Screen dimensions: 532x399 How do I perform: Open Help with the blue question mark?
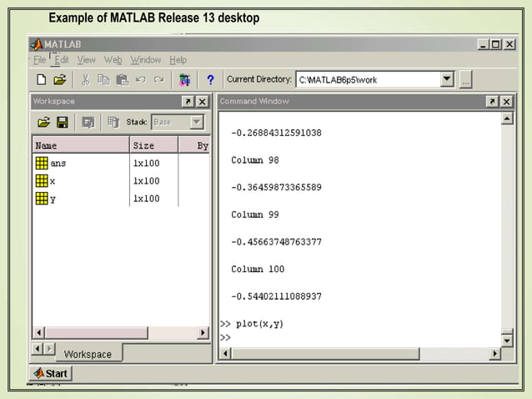[210, 80]
